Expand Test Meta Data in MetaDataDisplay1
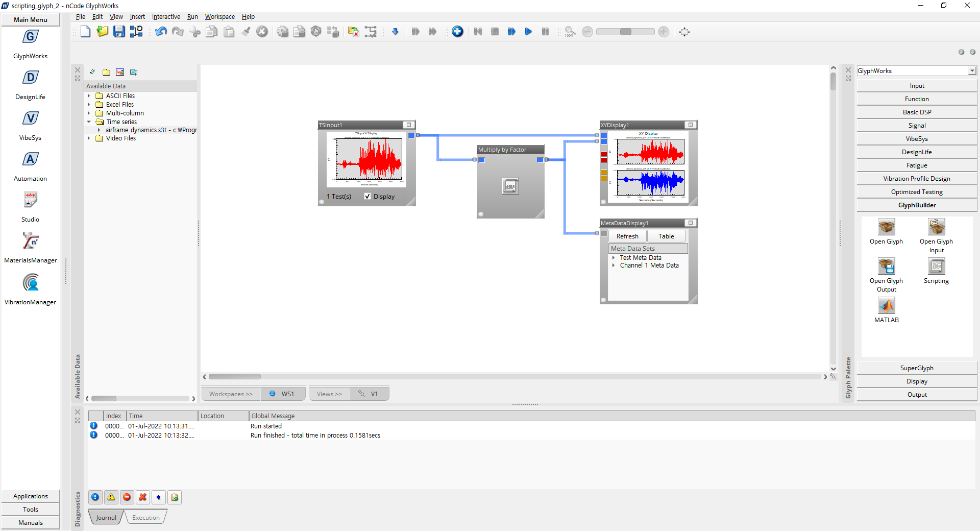Viewport: 980px width, 531px height. (x=614, y=258)
